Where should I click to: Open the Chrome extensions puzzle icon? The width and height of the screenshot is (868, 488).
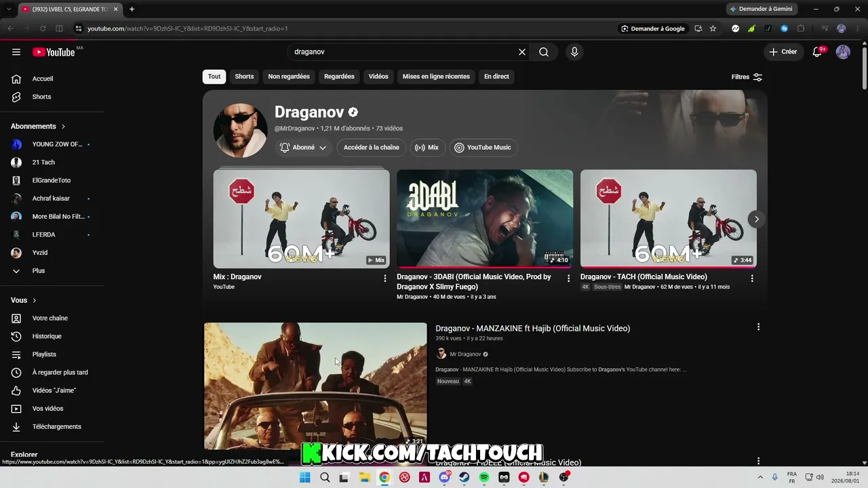click(x=801, y=28)
